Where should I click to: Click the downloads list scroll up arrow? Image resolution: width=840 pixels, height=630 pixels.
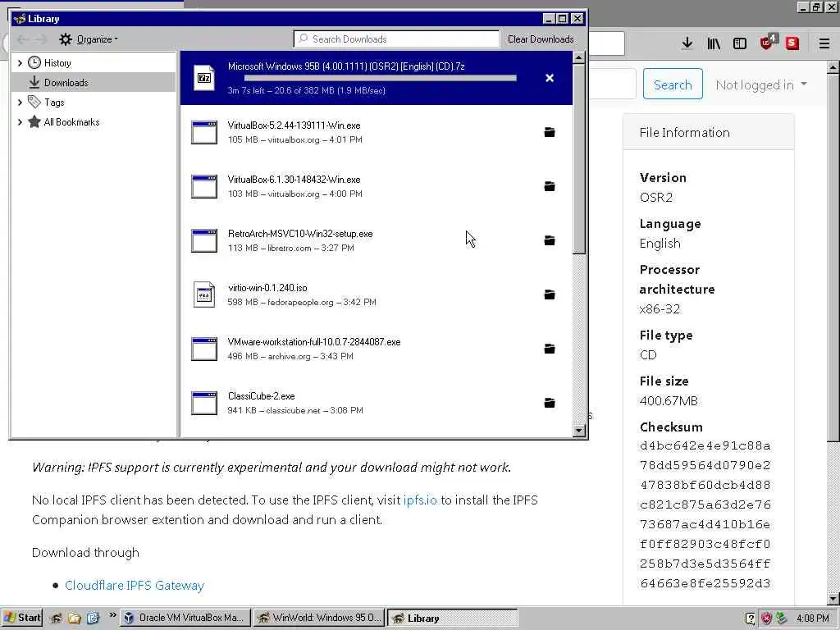[x=579, y=57]
